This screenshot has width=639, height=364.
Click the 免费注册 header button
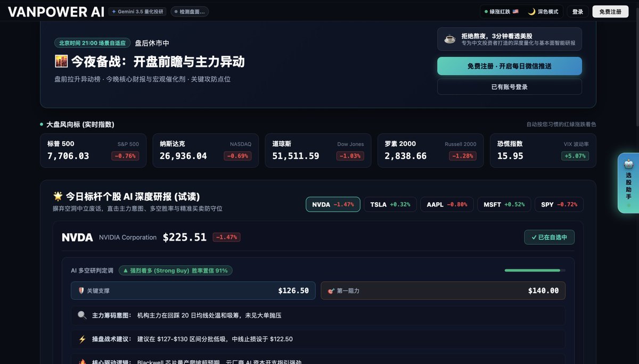coord(610,12)
